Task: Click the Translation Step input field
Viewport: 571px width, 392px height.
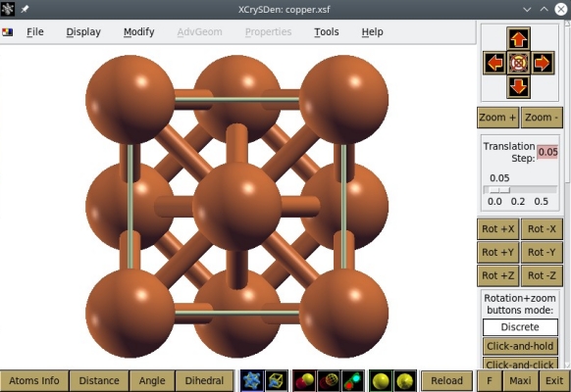Action: (547, 152)
